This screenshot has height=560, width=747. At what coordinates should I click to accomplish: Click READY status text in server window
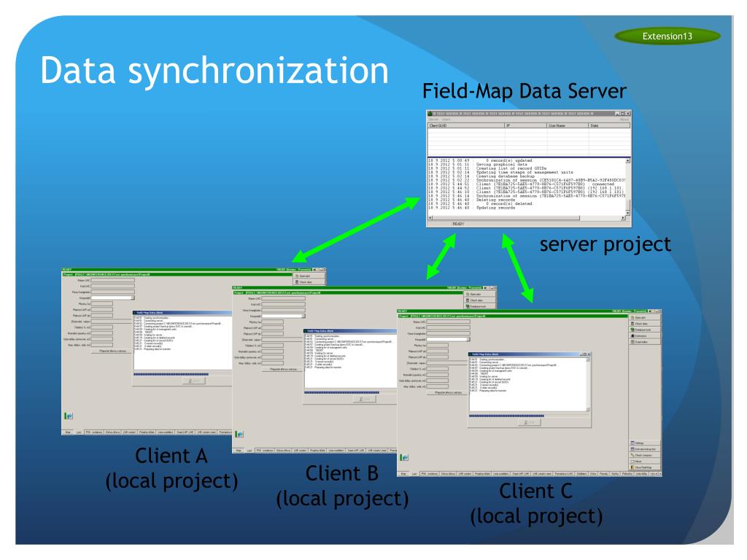[458, 224]
